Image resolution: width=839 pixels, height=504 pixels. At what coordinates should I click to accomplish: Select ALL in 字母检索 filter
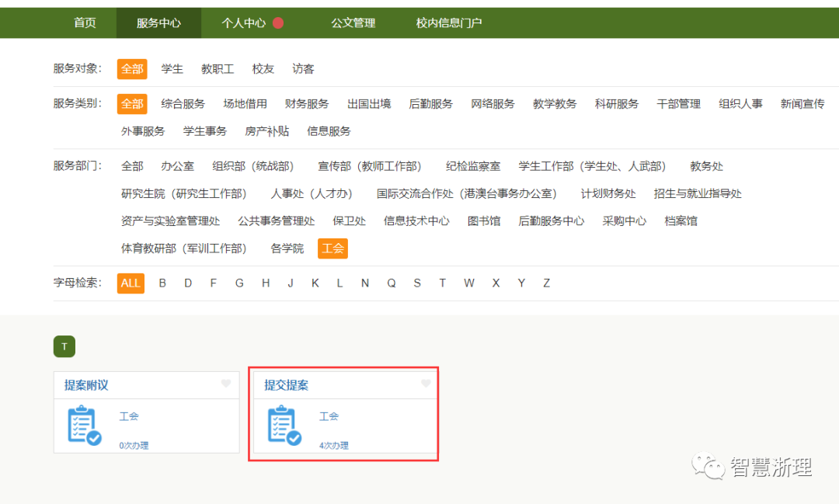click(131, 283)
